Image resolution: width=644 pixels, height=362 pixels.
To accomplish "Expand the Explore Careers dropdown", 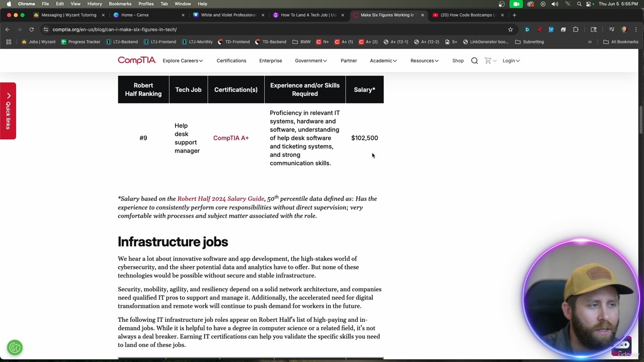I will click(x=183, y=61).
